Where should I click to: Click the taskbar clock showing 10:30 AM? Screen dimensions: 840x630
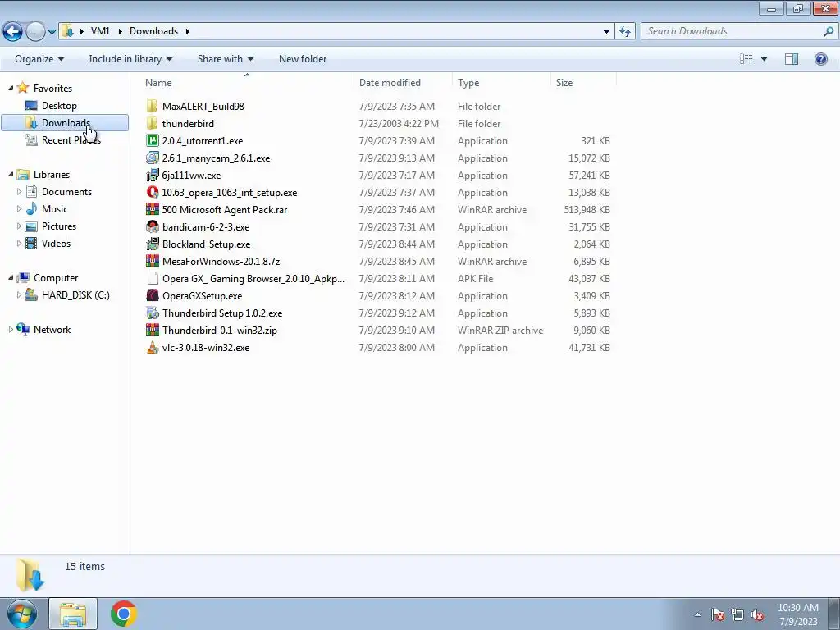798,614
